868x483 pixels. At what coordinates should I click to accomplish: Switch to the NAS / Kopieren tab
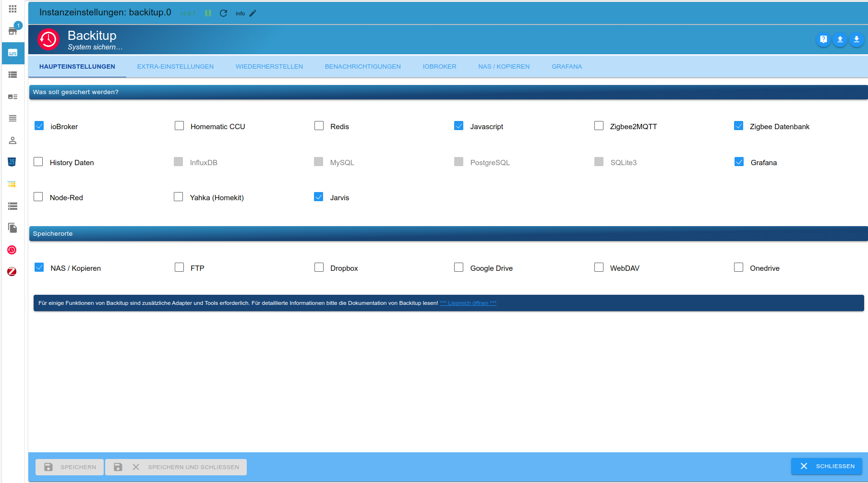point(504,67)
